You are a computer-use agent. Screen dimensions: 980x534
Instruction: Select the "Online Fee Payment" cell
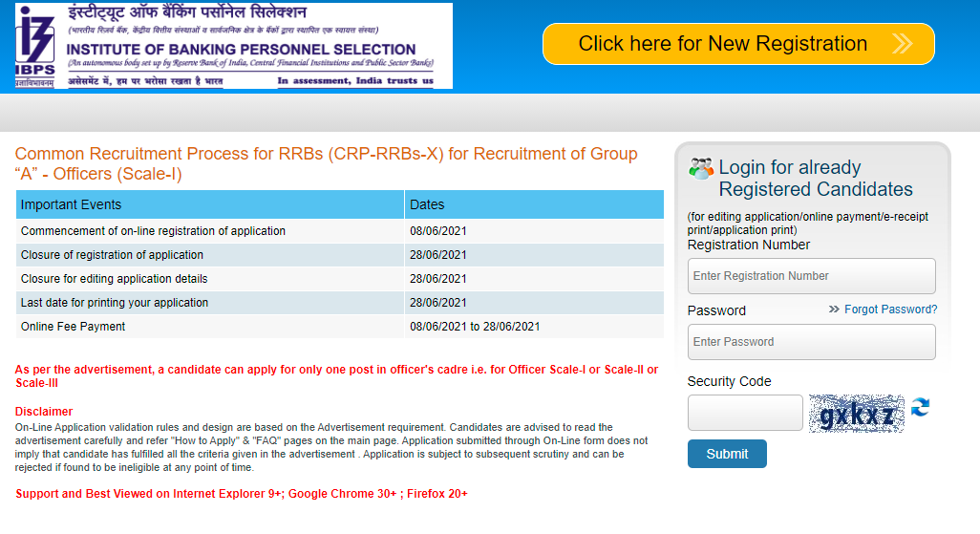(x=210, y=326)
